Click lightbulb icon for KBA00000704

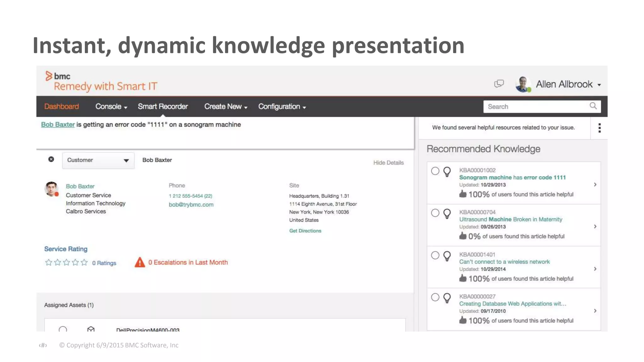pyautogui.click(x=447, y=214)
